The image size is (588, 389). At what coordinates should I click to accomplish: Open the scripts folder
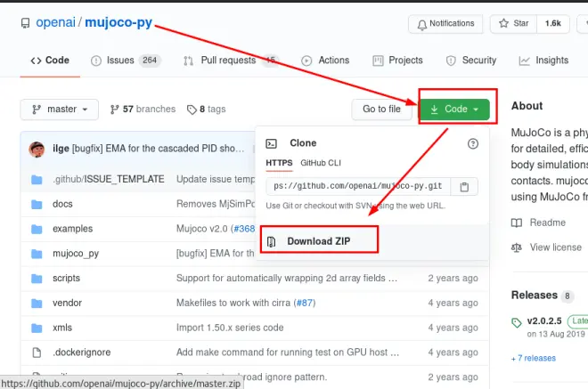click(67, 278)
